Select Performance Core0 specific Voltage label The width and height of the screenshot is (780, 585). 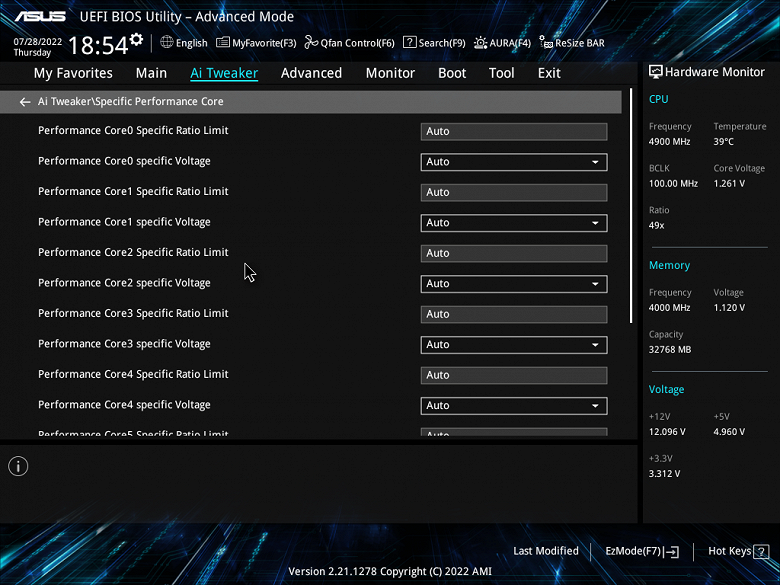pos(124,161)
